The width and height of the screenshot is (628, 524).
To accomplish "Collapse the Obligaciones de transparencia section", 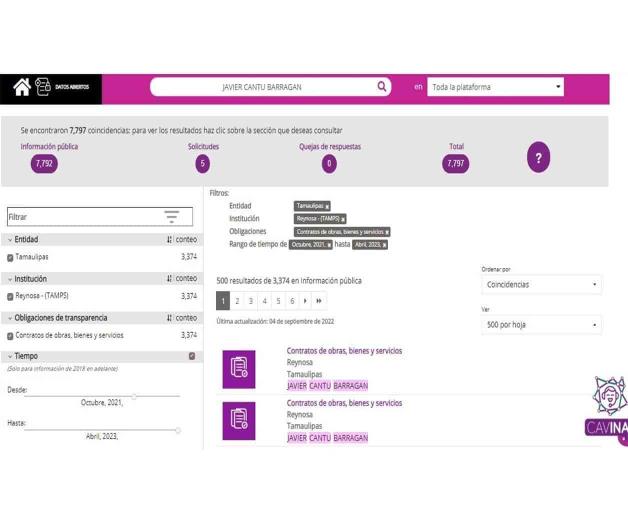I will tap(10, 318).
